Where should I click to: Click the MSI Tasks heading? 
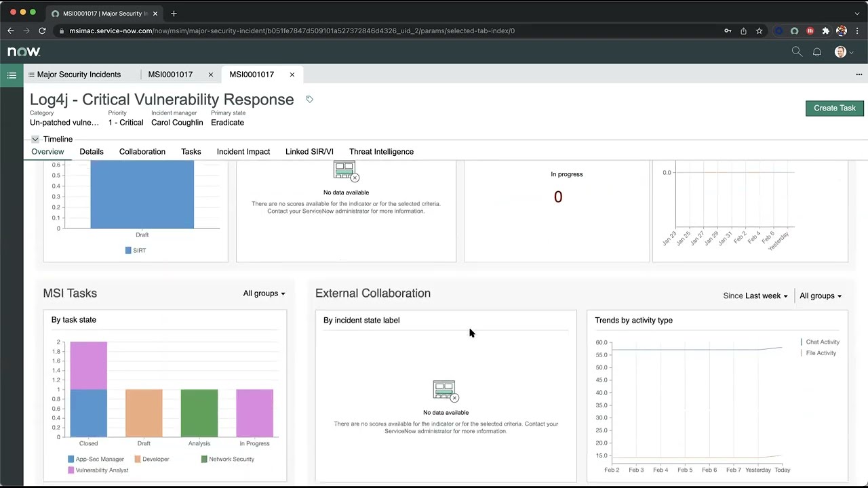(70, 293)
